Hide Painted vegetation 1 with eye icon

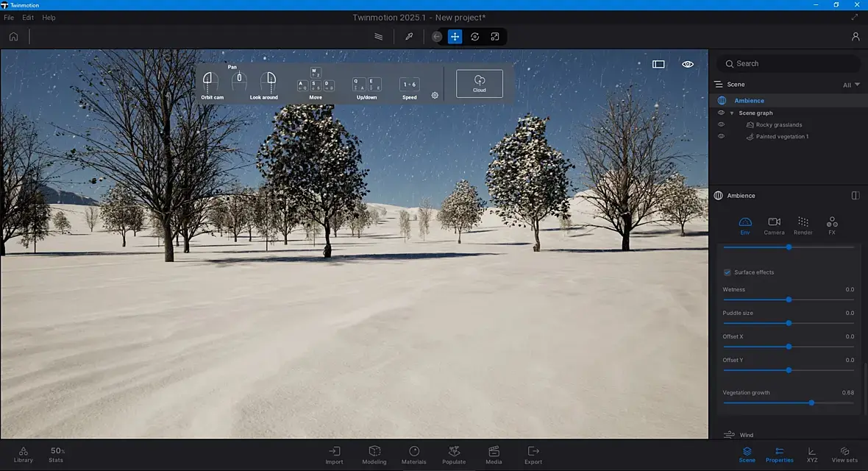pyautogui.click(x=722, y=136)
